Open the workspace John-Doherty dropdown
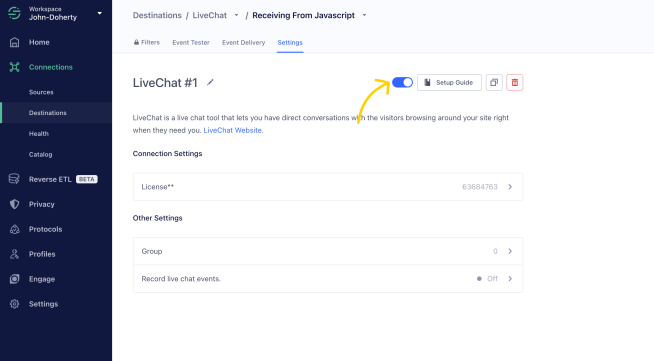 click(100, 13)
